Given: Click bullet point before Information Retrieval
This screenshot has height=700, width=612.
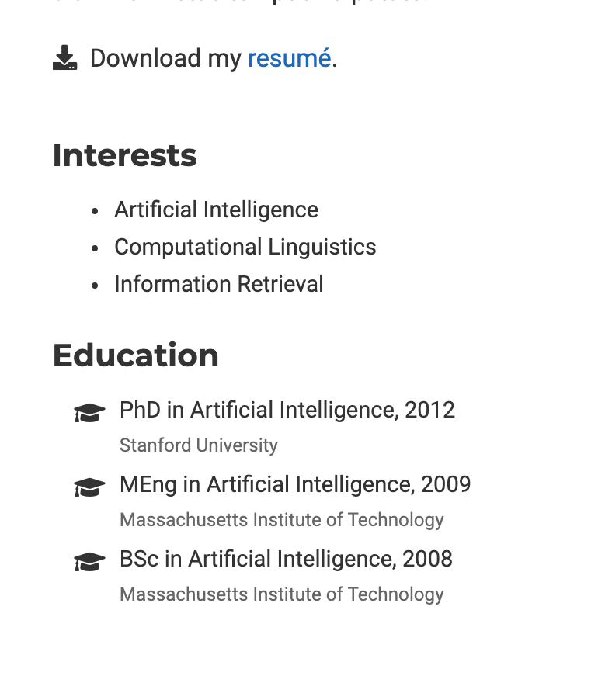Looking at the screenshot, I should (94, 286).
